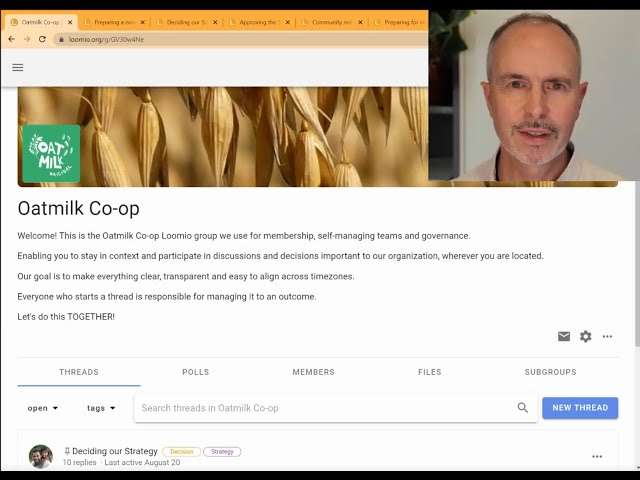Viewport: 640px width, 480px height.
Task: Switch to the Members tab
Action: point(313,372)
